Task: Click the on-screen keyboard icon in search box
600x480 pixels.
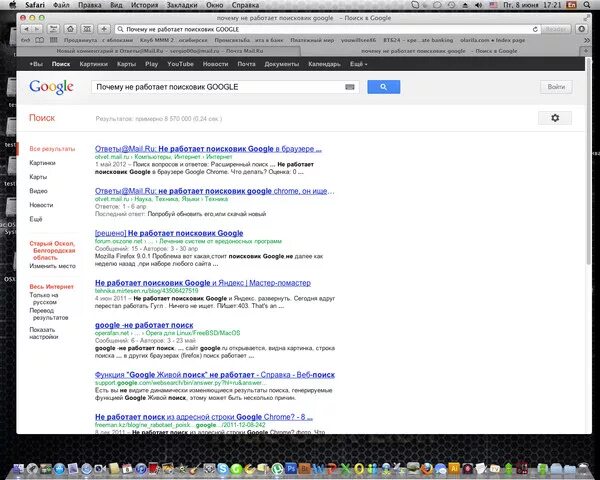Action: 350,87
